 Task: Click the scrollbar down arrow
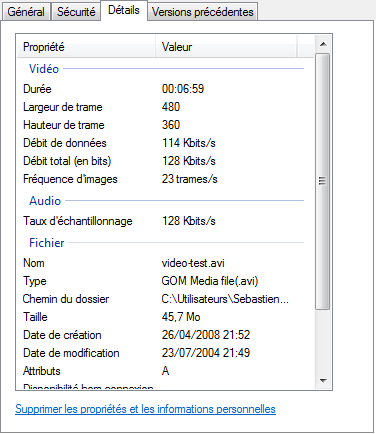tap(323, 380)
